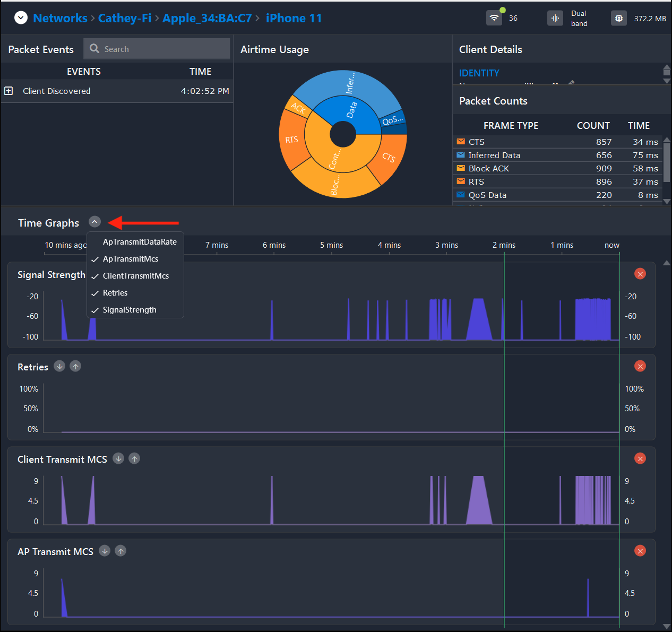Click the Wi-Fi channel icon in header
This screenshot has height=632, width=672.
coord(494,18)
